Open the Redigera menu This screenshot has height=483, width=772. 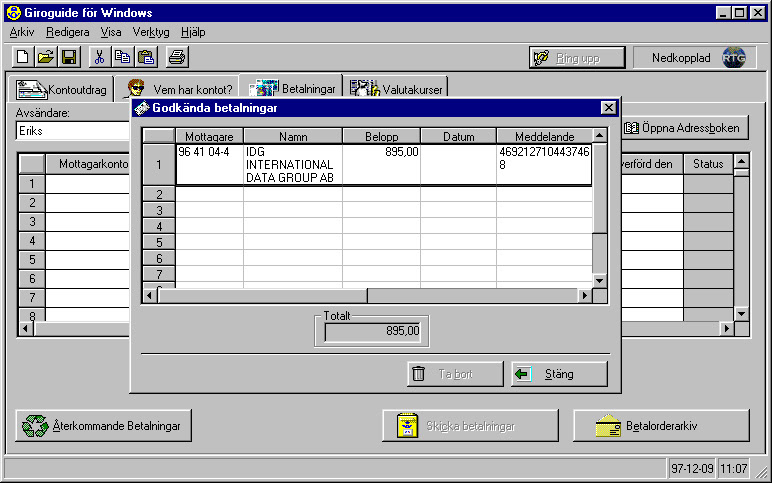[x=67, y=32]
